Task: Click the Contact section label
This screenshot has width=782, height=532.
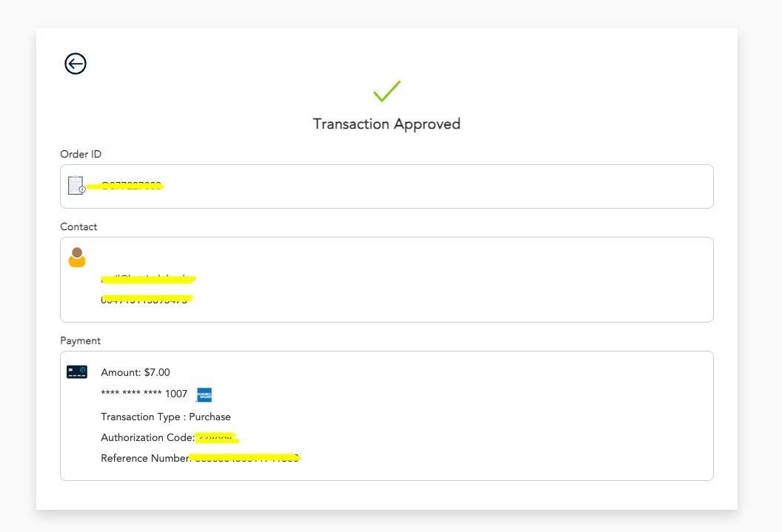Action: [78, 226]
